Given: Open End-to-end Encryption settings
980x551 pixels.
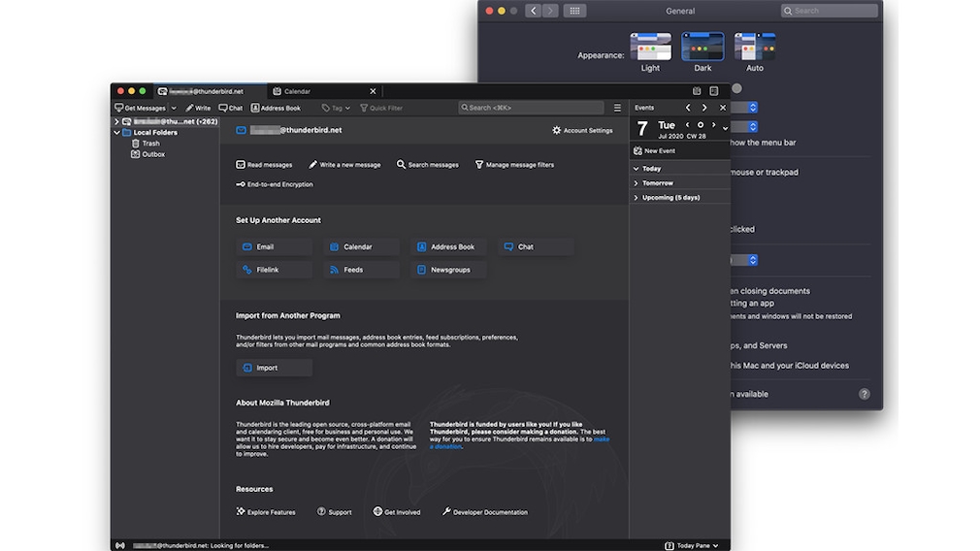Looking at the screenshot, I should click(x=275, y=184).
